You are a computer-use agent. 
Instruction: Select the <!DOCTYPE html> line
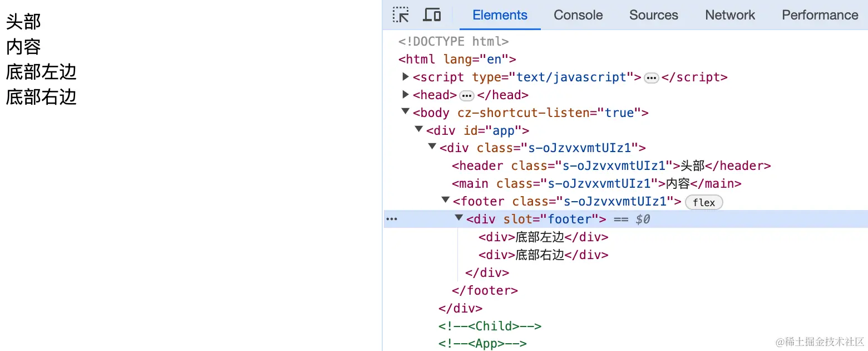tap(453, 41)
